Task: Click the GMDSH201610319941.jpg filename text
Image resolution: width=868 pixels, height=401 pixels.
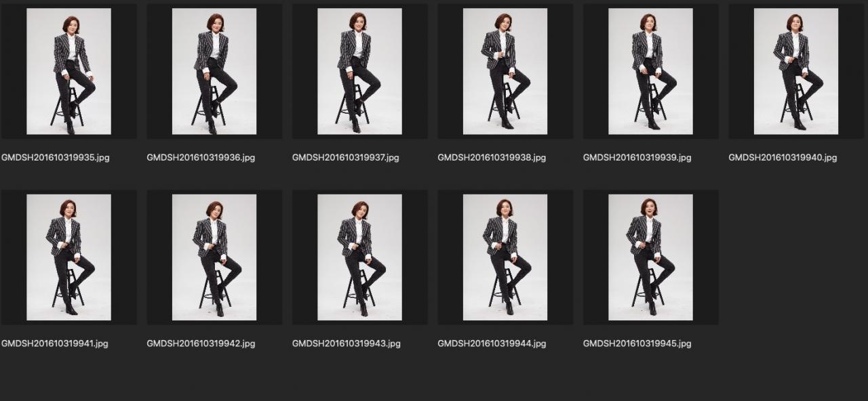Action: click(55, 343)
